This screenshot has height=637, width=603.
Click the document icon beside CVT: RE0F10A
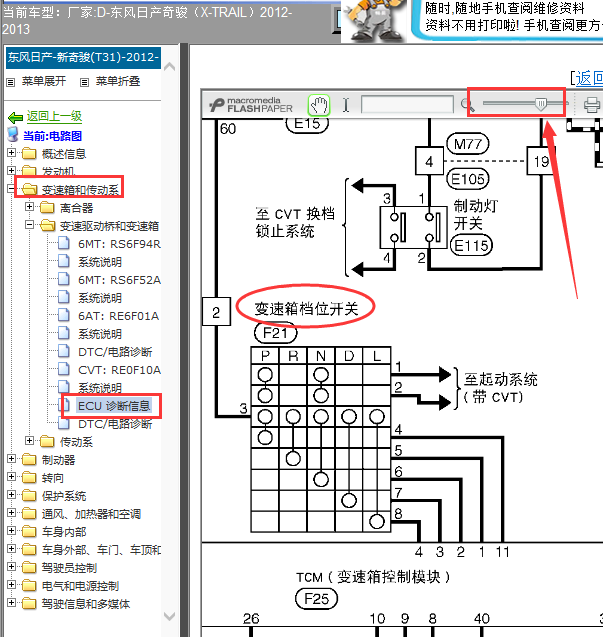click(x=64, y=369)
